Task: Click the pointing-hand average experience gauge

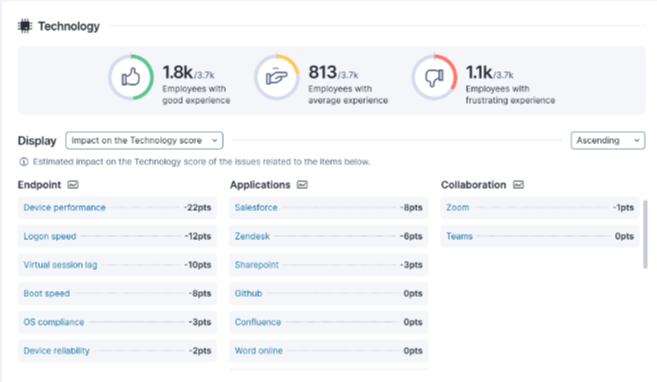Action: 277,77
